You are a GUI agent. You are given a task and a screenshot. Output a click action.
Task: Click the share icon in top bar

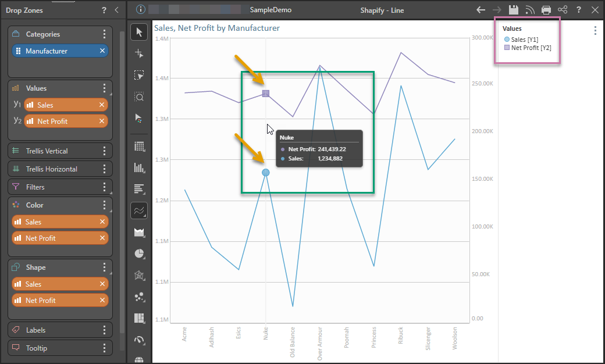(562, 10)
